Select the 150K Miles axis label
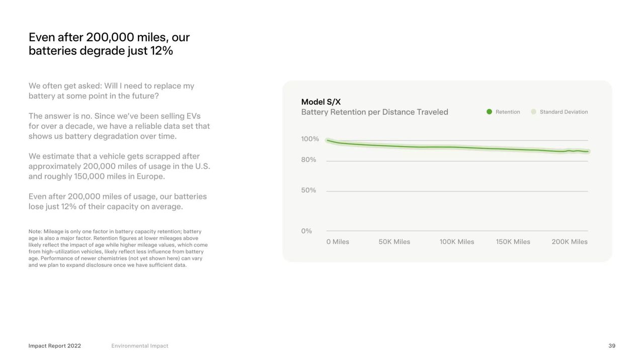This screenshot has height=362, width=644. point(513,242)
